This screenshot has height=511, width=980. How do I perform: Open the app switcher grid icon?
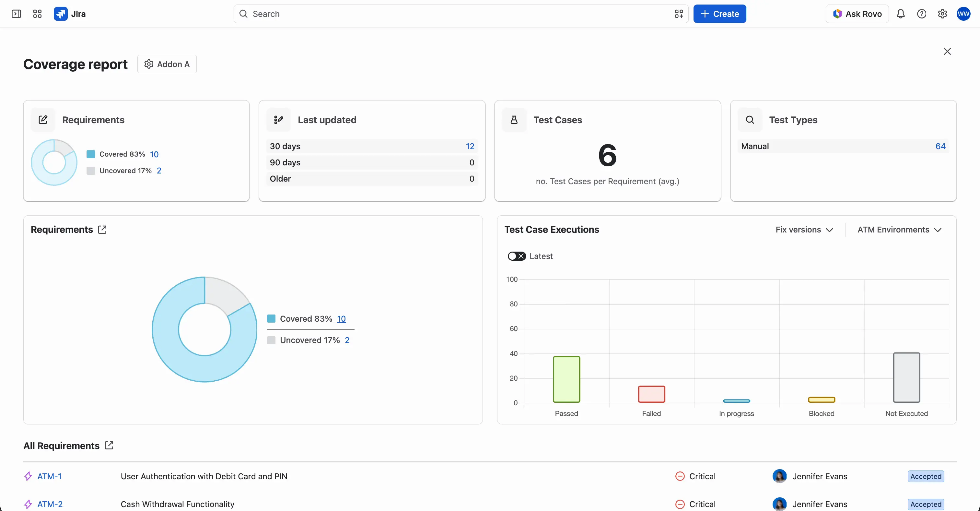(x=37, y=14)
